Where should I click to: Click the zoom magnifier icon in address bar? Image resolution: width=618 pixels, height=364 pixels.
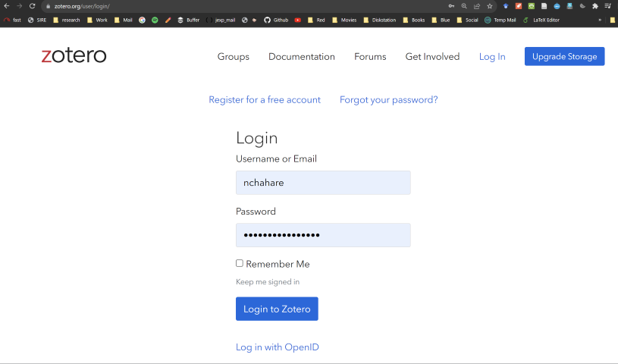464,6
